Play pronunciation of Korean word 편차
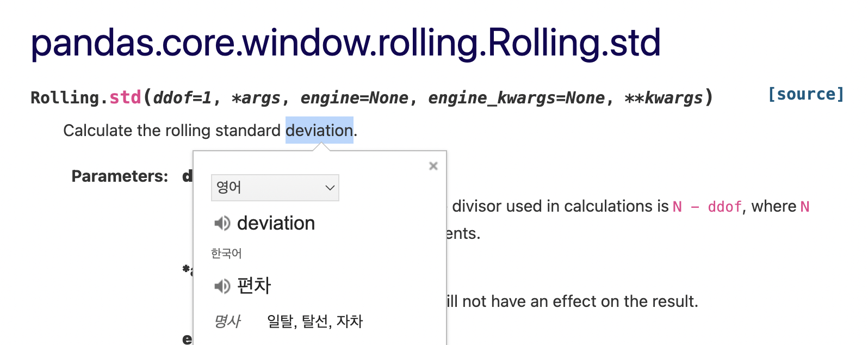Screen dimensions: 868x345 click(222, 286)
